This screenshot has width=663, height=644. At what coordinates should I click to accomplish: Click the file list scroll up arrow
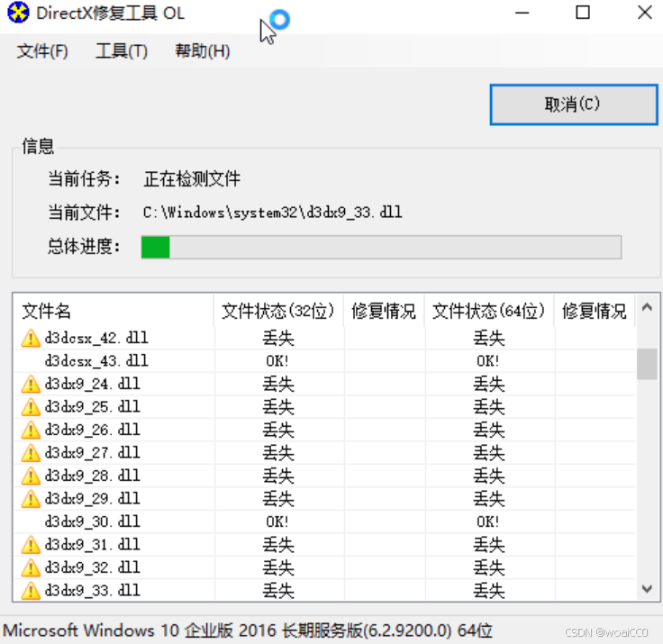coord(647,307)
